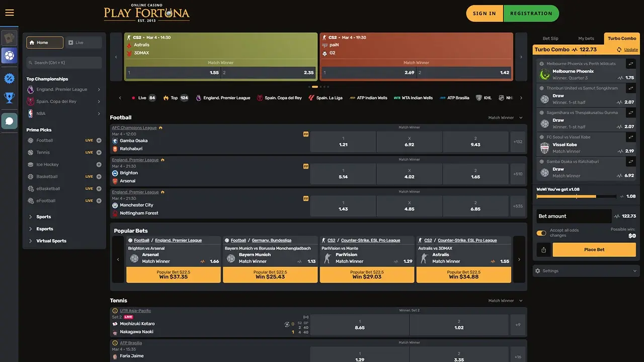
Task: Expand Spain. Copa del Rey championship arrow
Action: click(99, 102)
